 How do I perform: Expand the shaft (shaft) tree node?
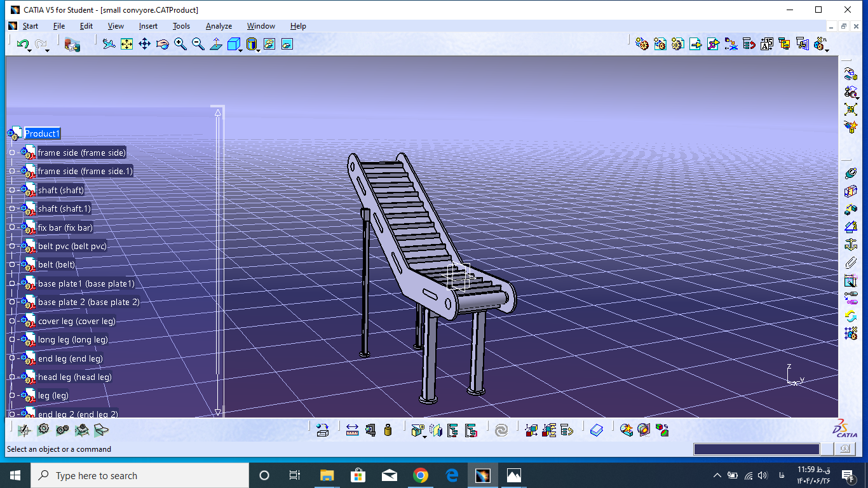(12, 190)
